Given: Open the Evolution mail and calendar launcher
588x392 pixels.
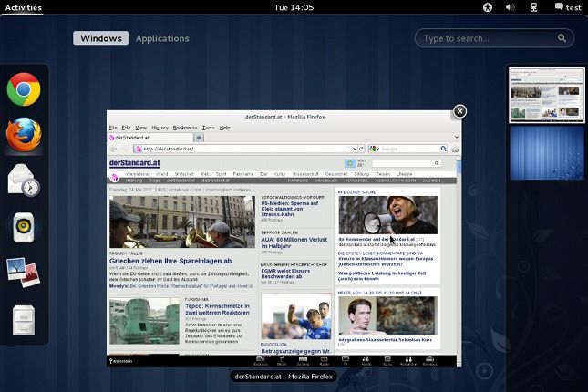Looking at the screenshot, I should [24, 181].
